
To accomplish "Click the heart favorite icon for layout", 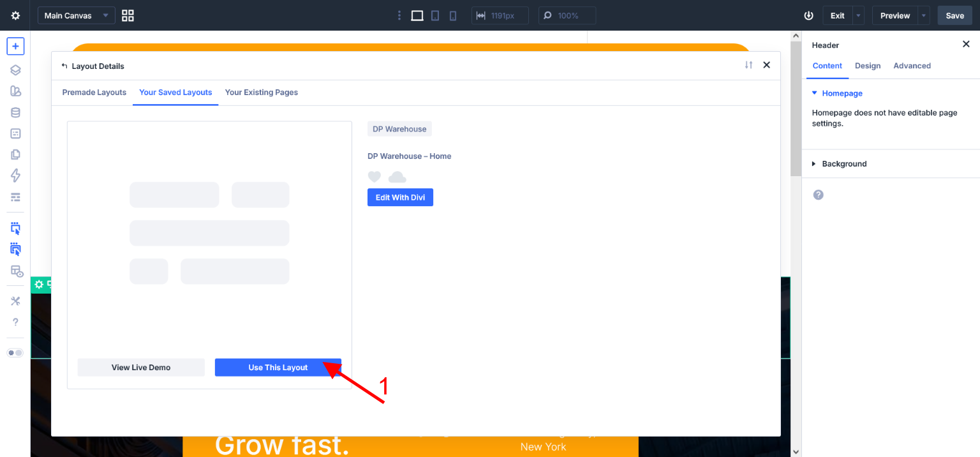I will (x=375, y=177).
